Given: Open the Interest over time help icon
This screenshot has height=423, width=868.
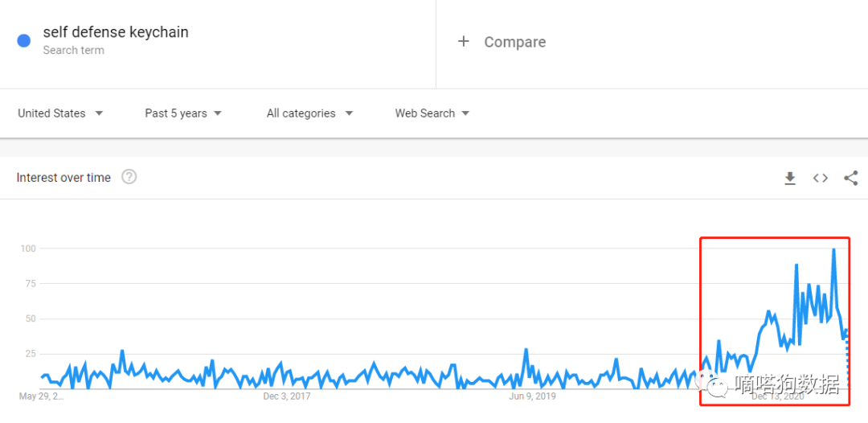Looking at the screenshot, I should 129,177.
